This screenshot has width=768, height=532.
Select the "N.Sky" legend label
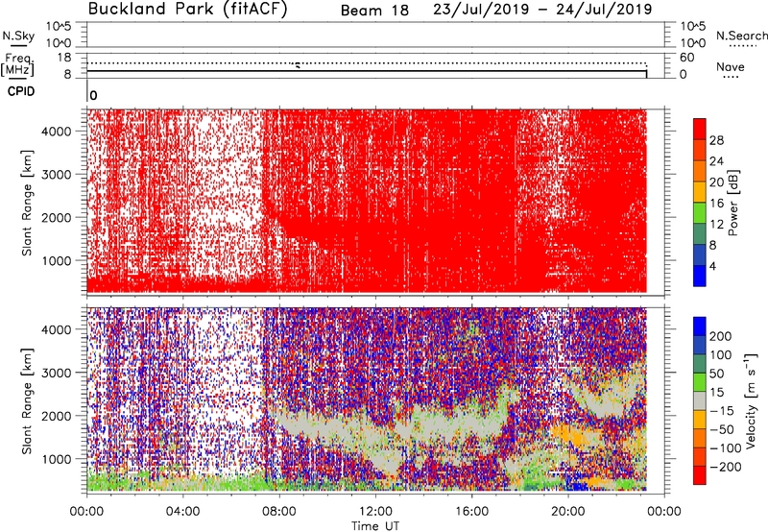[18, 36]
